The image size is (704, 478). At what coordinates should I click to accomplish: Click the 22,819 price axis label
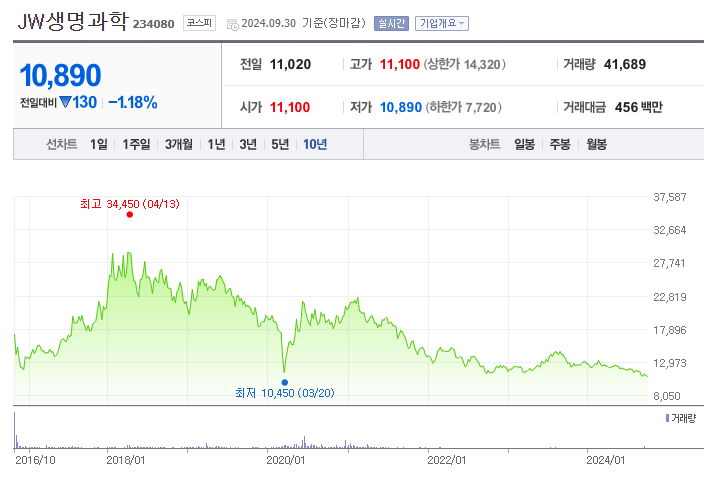tap(669, 297)
